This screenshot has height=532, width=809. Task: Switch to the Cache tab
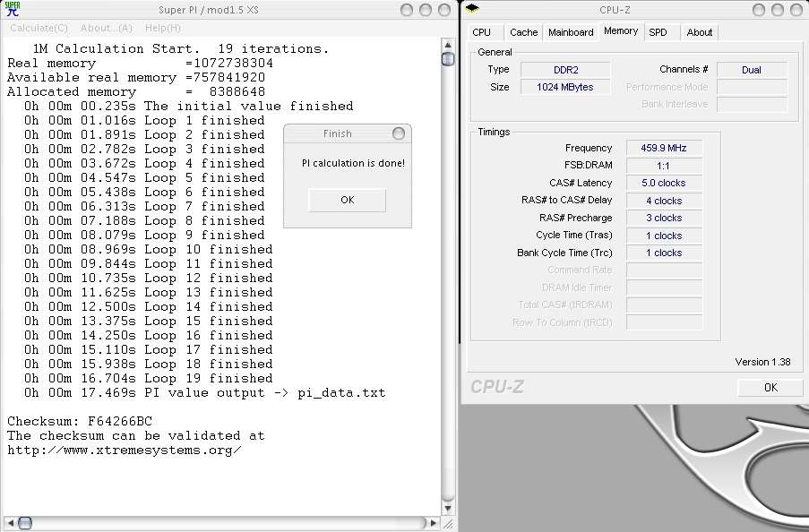pyautogui.click(x=523, y=32)
